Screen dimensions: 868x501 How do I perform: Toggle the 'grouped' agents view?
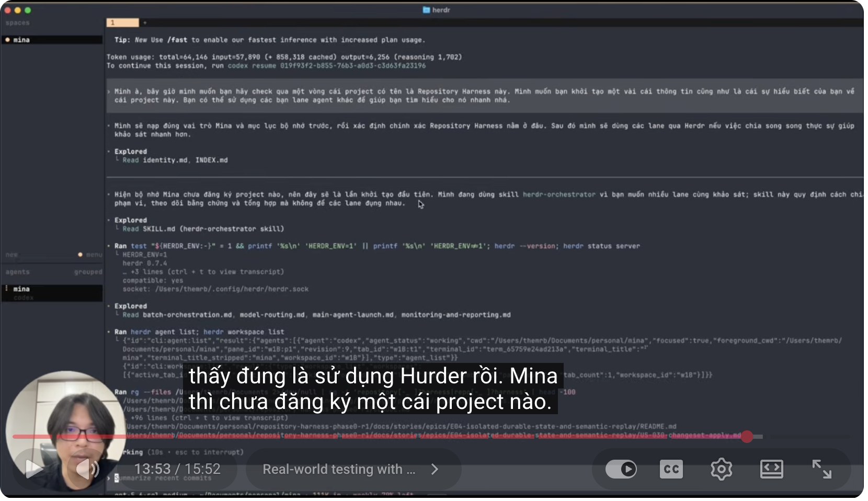pos(88,272)
